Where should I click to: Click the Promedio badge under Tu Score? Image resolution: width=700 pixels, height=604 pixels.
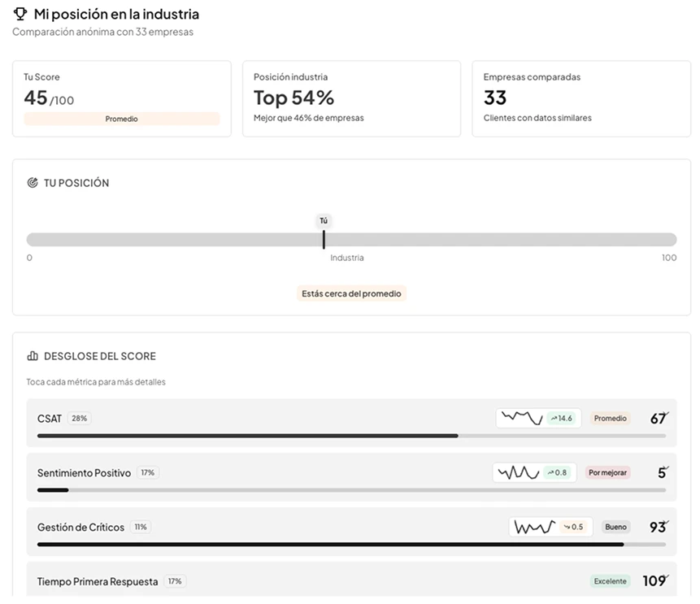(x=122, y=119)
